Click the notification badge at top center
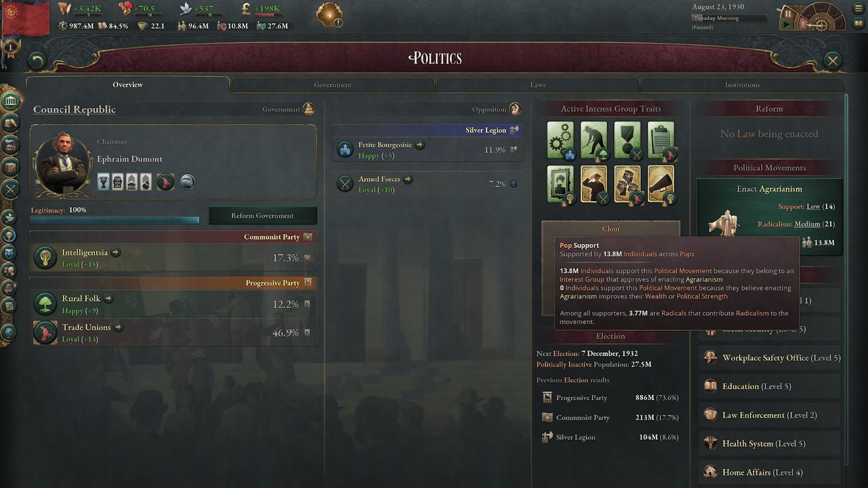Screen dimensions: 868x488 pos(329,15)
